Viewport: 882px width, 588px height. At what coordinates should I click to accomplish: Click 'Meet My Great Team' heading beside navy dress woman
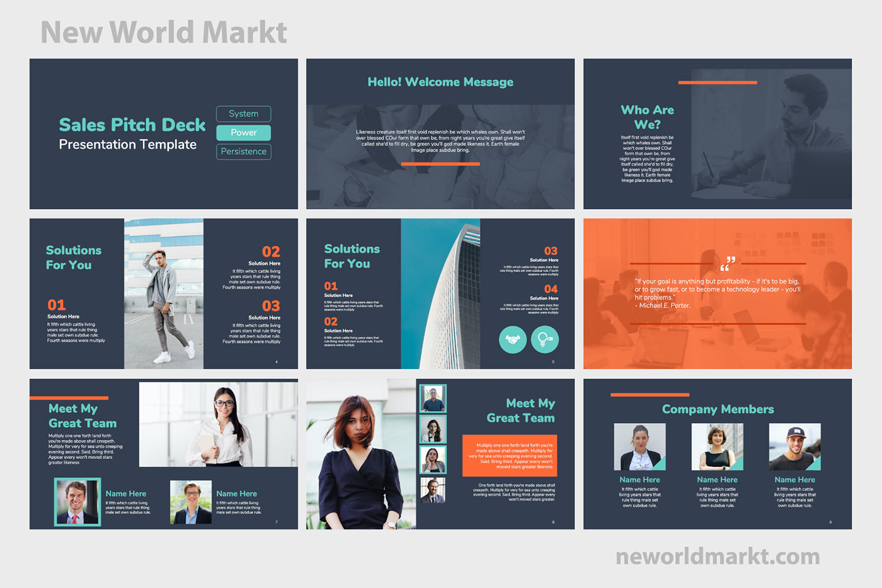coord(521,410)
